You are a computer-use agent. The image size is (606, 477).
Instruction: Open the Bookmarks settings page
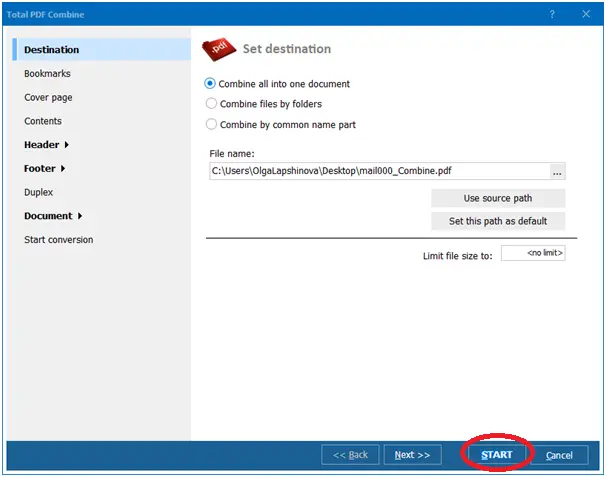tap(47, 74)
